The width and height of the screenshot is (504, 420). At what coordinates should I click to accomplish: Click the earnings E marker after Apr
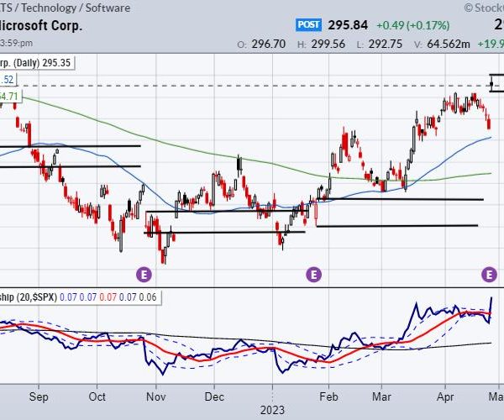(x=489, y=275)
